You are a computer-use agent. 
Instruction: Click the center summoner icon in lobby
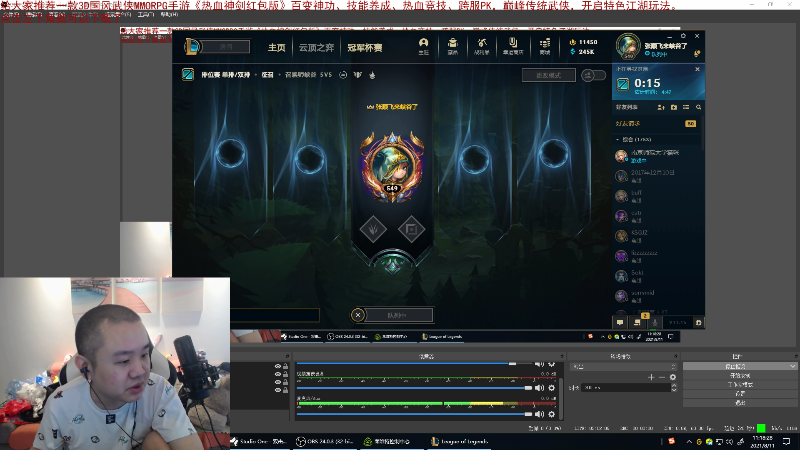[392, 167]
